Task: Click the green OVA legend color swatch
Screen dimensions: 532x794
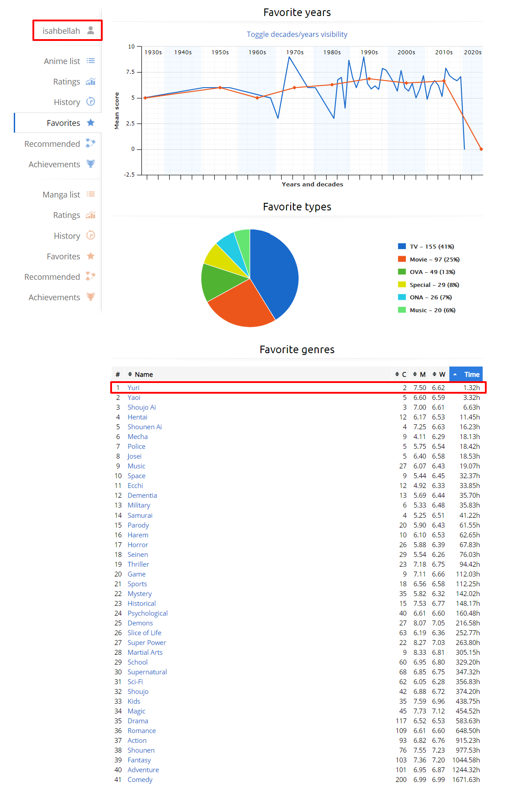Action: [x=402, y=272]
